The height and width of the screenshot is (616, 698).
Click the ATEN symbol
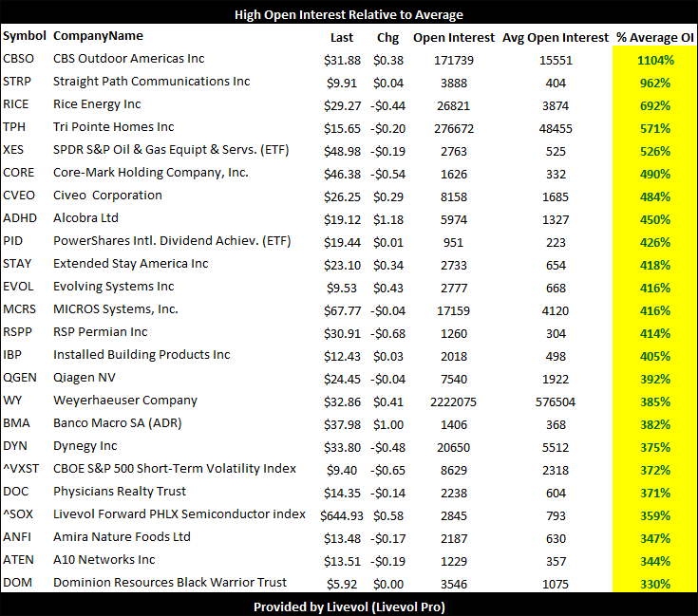tap(18, 559)
